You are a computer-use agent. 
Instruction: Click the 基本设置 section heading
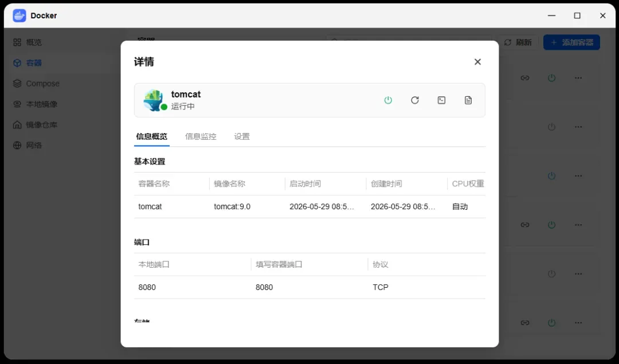[x=150, y=162]
